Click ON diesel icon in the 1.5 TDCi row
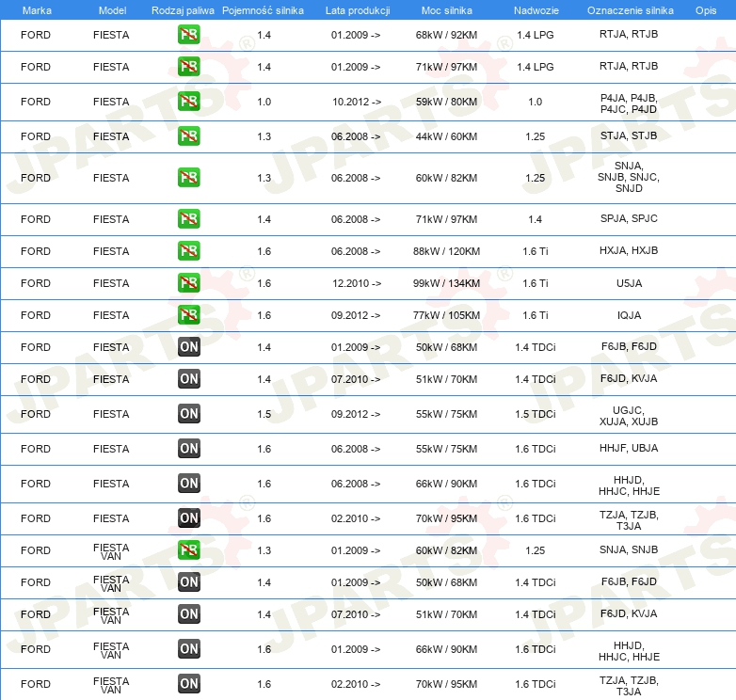This screenshot has height=700, width=736. (188, 413)
